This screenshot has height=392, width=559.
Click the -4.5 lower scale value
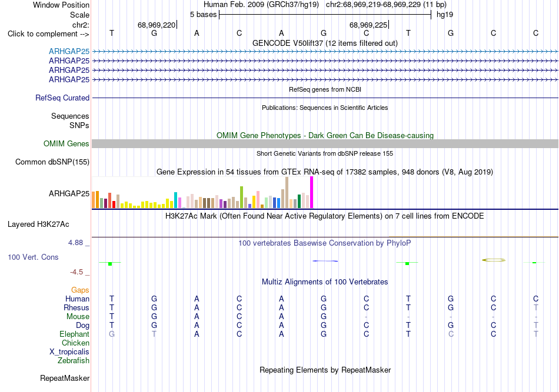76,272
